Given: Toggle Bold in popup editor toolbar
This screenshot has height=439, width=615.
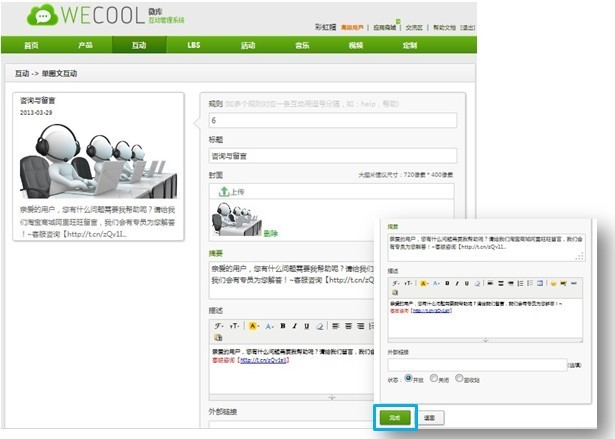Looking at the screenshot, I should 447,283.
